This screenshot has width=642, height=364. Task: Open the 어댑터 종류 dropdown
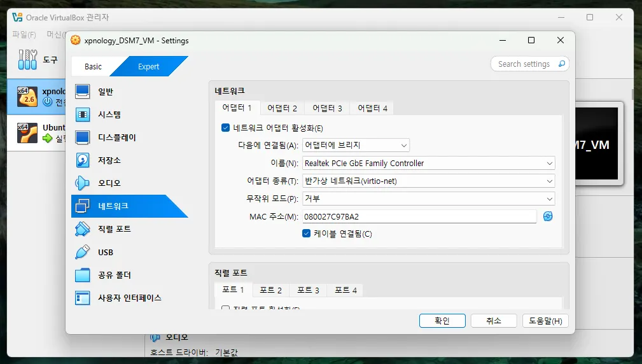tap(429, 181)
